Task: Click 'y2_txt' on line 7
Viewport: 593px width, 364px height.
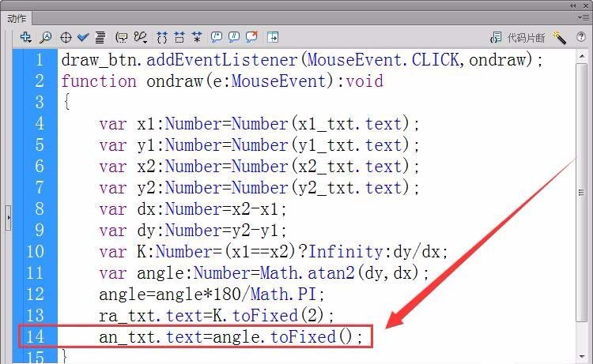Action: point(327,188)
